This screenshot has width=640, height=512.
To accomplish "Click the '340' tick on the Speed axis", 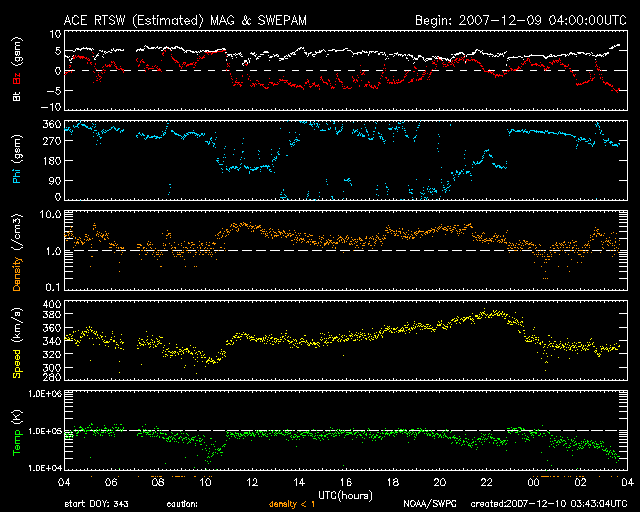I will coord(52,341).
